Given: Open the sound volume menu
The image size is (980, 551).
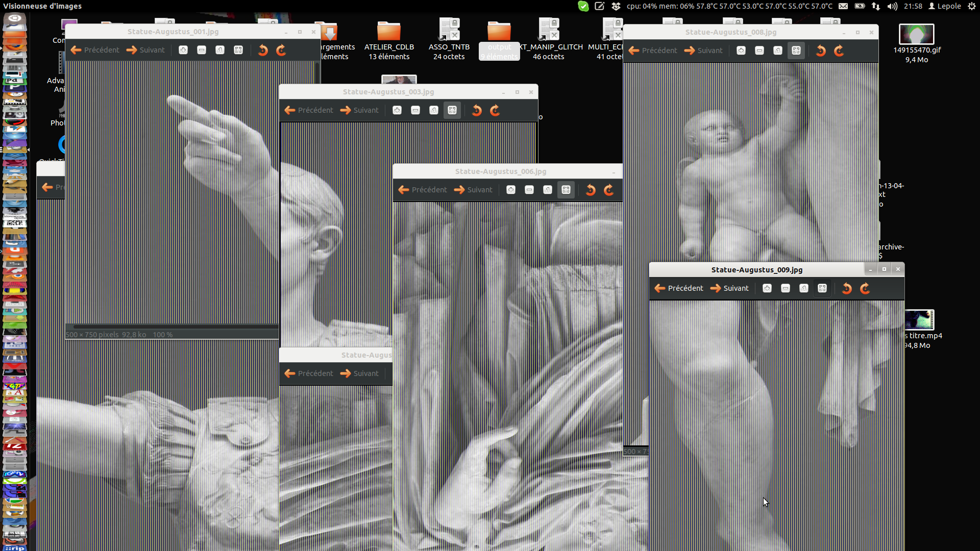Looking at the screenshot, I should pyautogui.click(x=892, y=6).
